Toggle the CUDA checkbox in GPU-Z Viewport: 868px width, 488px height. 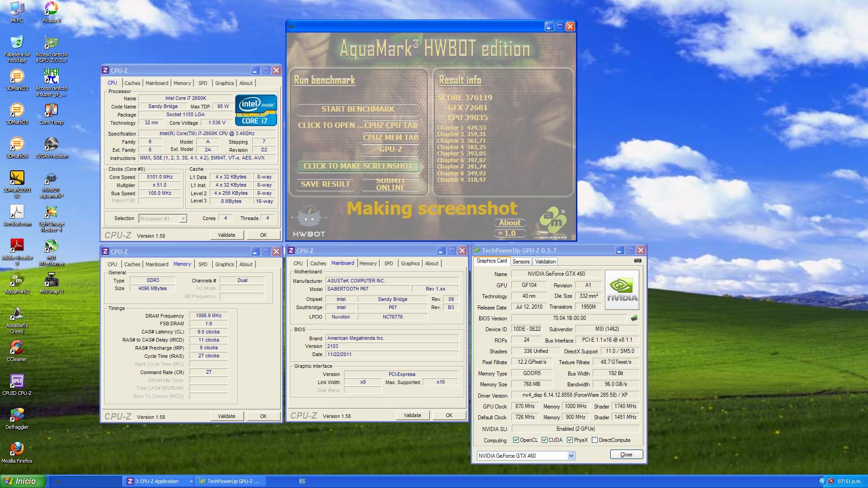544,440
